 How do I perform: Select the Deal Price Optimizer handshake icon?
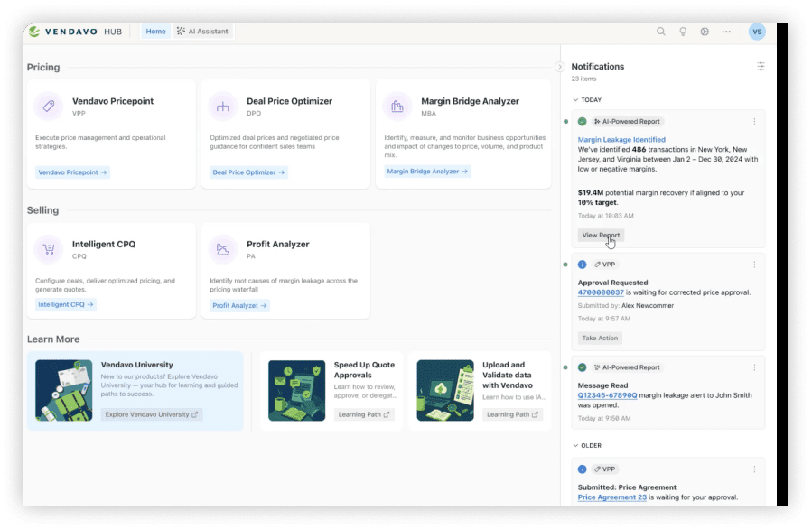point(223,105)
